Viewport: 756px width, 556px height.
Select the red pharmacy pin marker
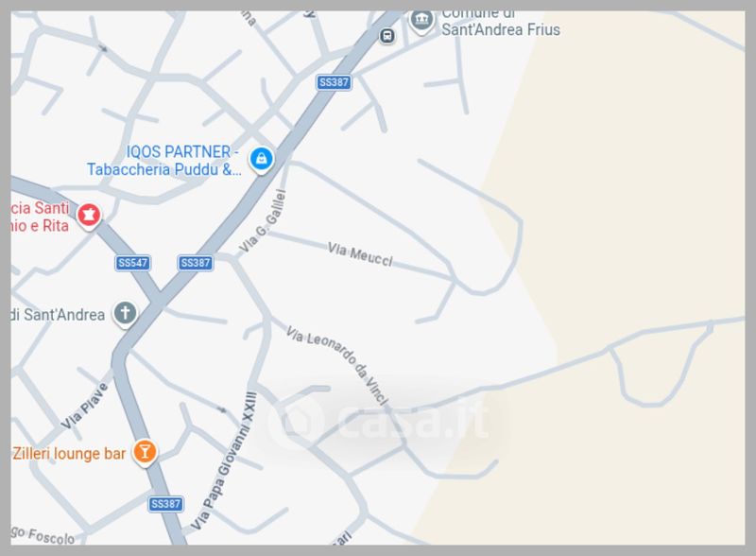click(x=89, y=216)
